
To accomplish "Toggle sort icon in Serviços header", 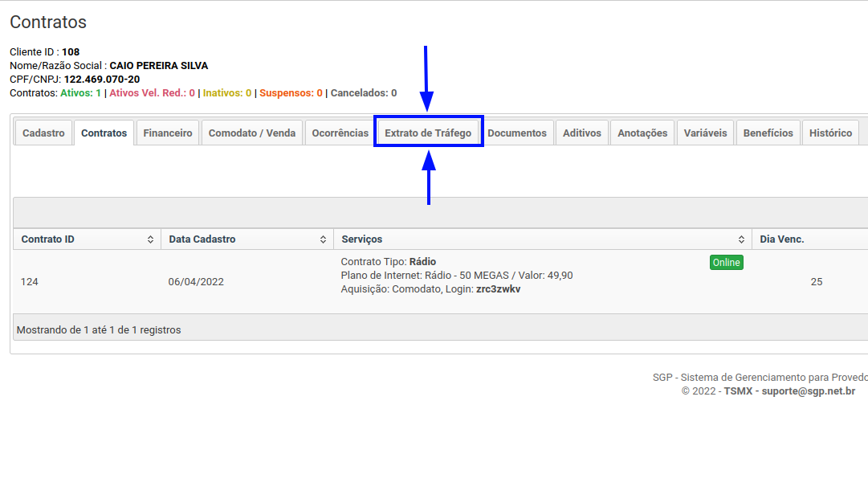I will (741, 239).
